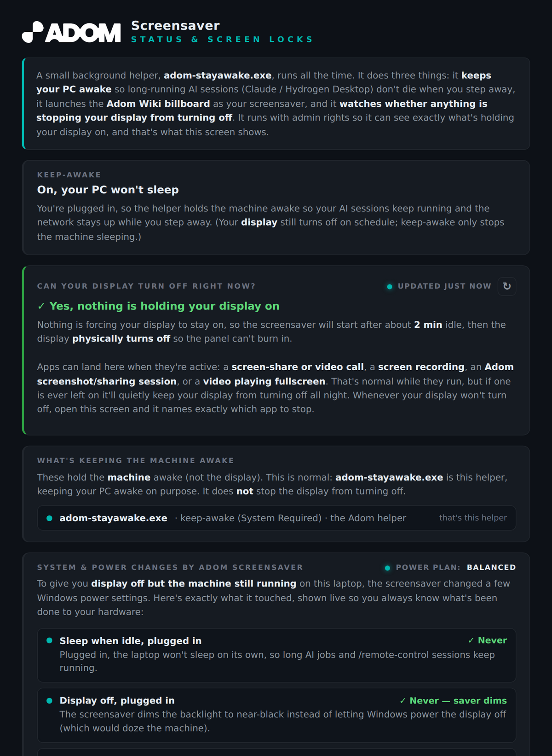Open the Display off, plugged in setting
Viewport: 552px width, 756px height.
276,715
